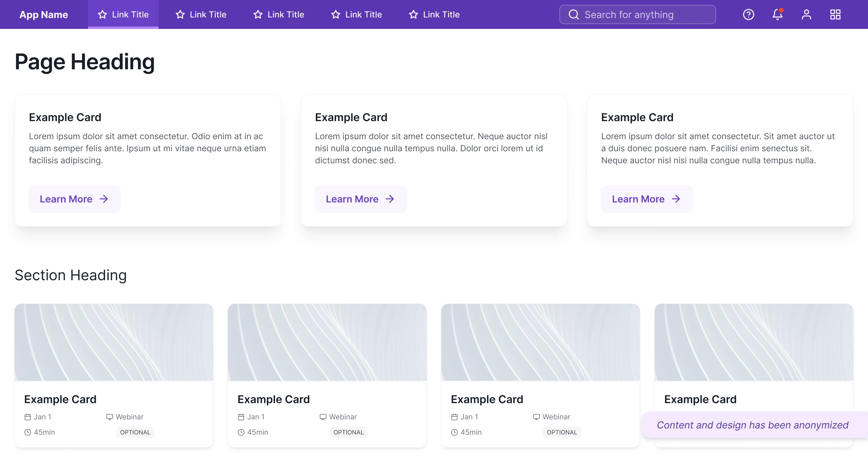The height and width of the screenshot is (467, 868).
Task: Open the user profile icon
Action: [806, 14]
